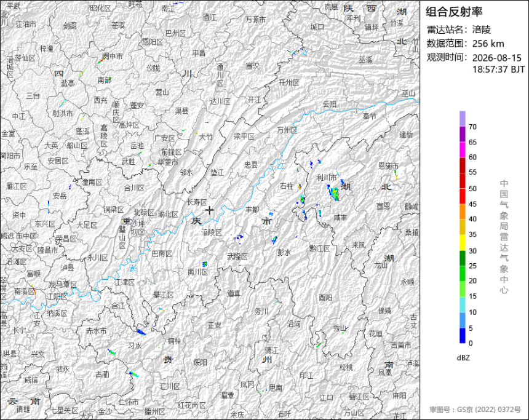Click the cyan 10 dBZ legend color
This screenshot has height=420, width=529.
click(x=462, y=304)
